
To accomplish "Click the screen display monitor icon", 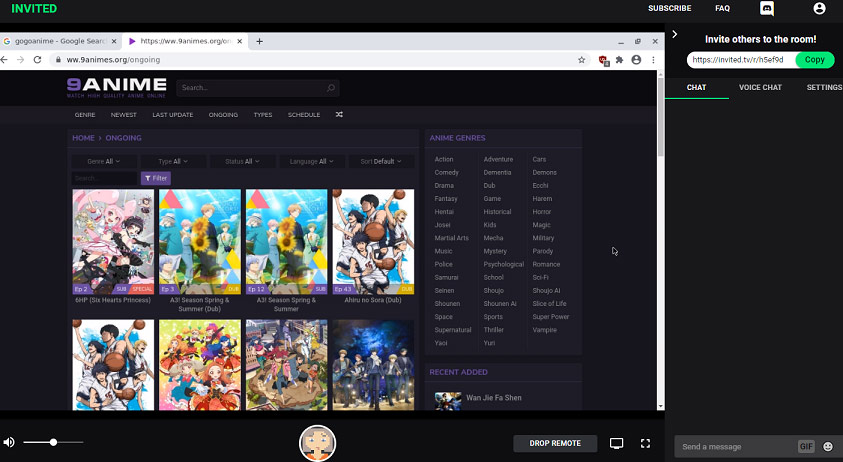I will click(x=617, y=443).
